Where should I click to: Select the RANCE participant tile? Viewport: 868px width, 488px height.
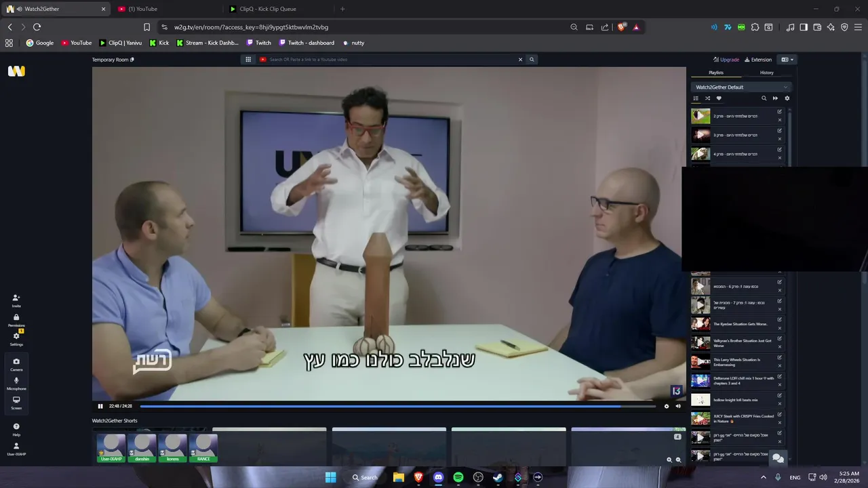[203, 448]
